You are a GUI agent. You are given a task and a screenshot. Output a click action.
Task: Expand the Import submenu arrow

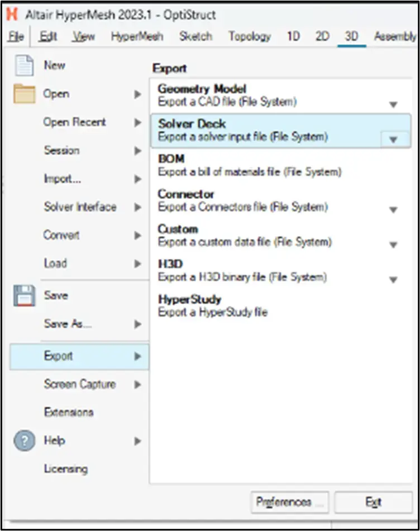pos(137,179)
